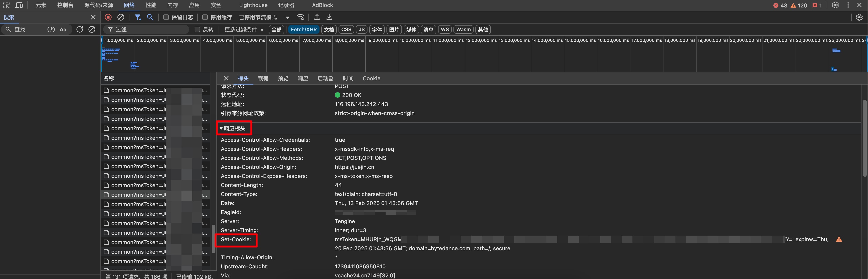Select the JS request type filter
This screenshot has height=279, width=868.
[362, 30]
